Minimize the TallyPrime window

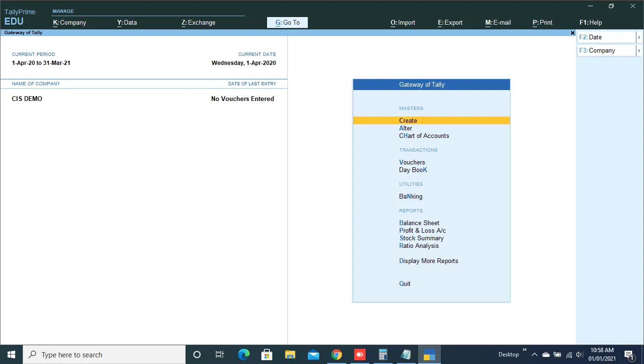pyautogui.click(x=590, y=6)
